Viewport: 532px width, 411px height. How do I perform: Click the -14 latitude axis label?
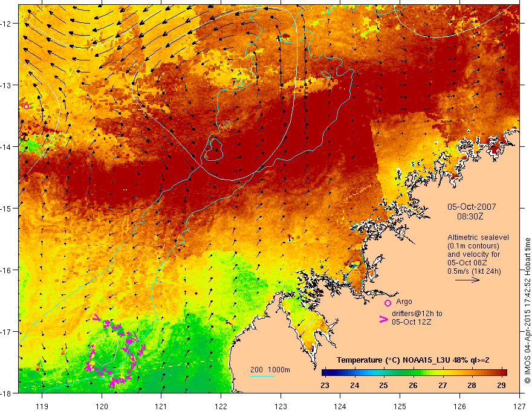[7, 147]
